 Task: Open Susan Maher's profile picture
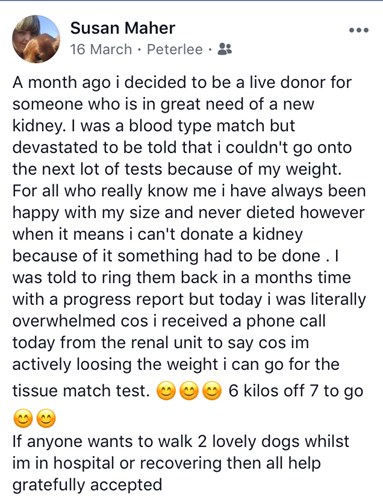click(36, 39)
